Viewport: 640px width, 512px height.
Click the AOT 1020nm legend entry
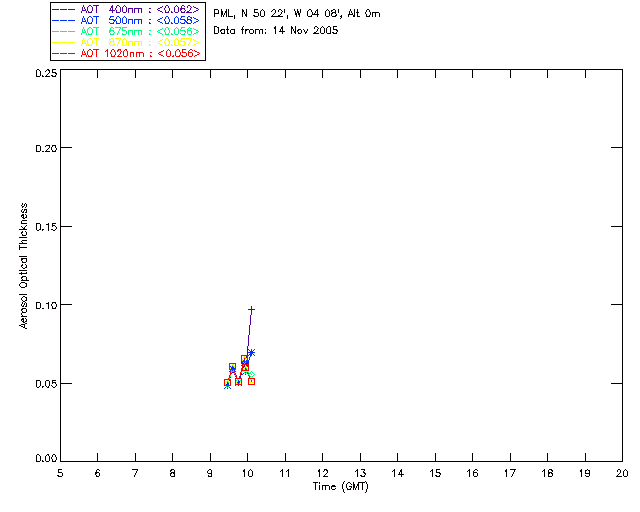pyautogui.click(x=126, y=53)
